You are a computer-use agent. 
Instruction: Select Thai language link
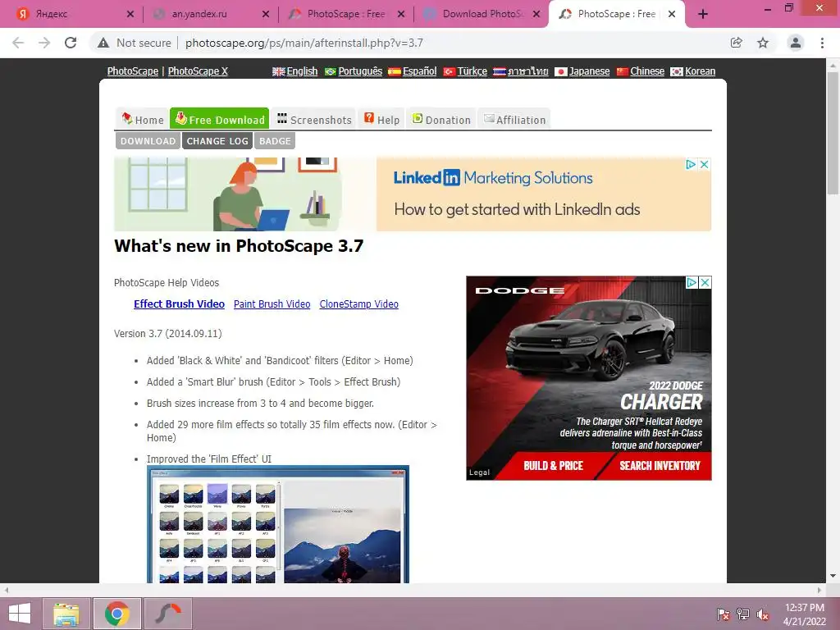click(x=521, y=71)
